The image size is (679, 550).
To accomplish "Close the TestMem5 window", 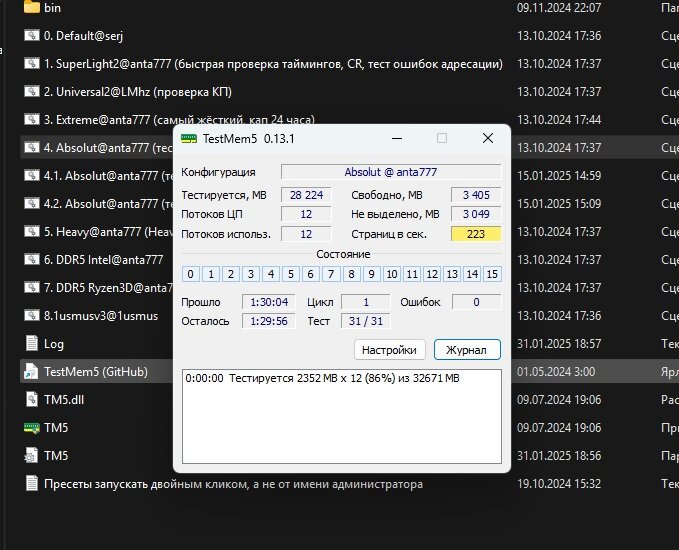I will click(488, 138).
